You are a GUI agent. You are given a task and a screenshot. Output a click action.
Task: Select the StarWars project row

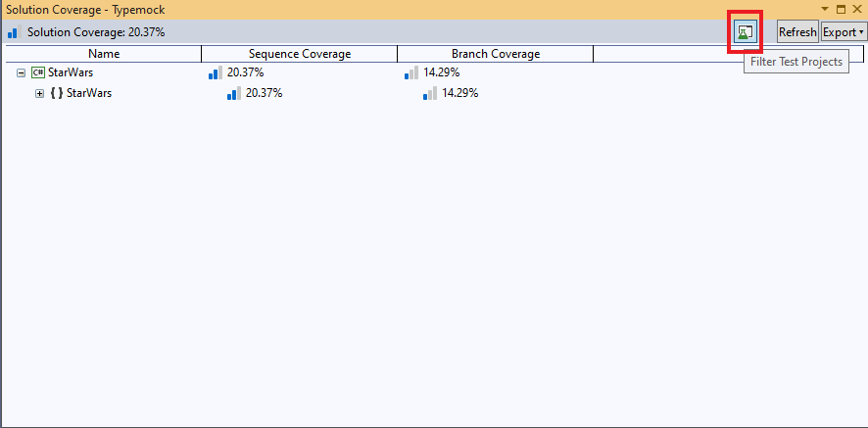click(x=70, y=72)
